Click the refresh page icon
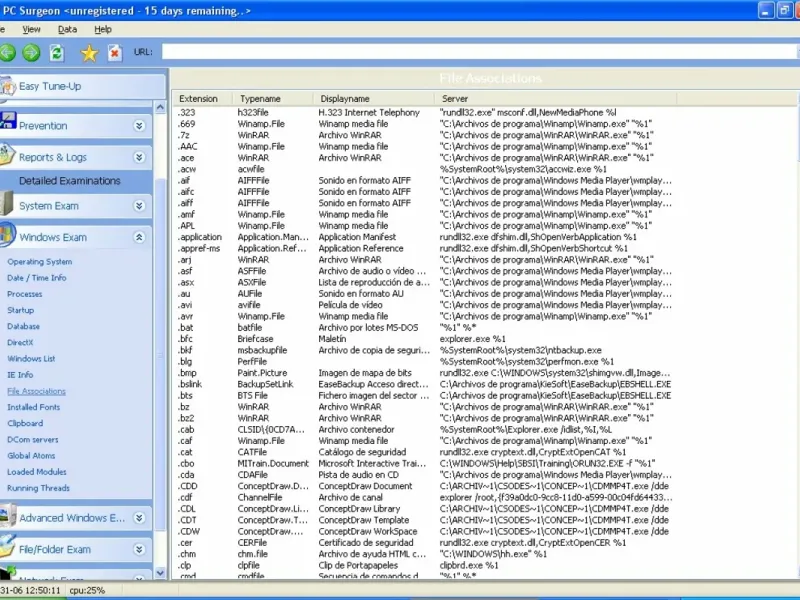 click(57, 52)
